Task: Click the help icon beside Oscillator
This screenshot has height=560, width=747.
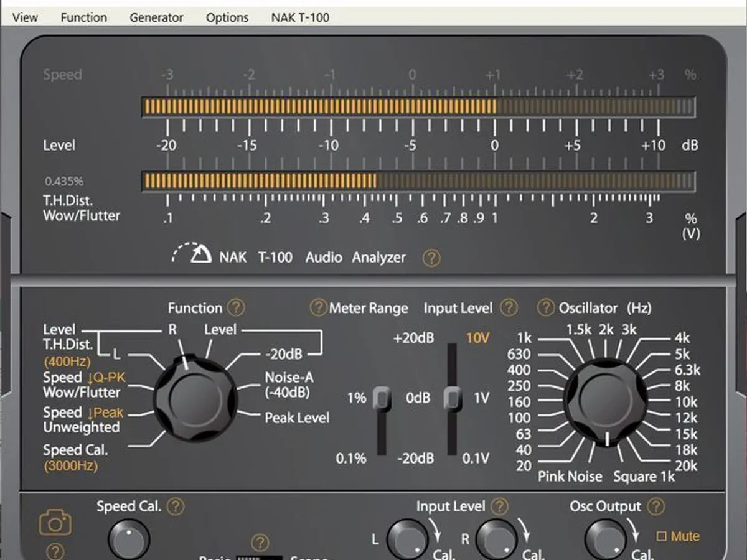Action: (546, 307)
